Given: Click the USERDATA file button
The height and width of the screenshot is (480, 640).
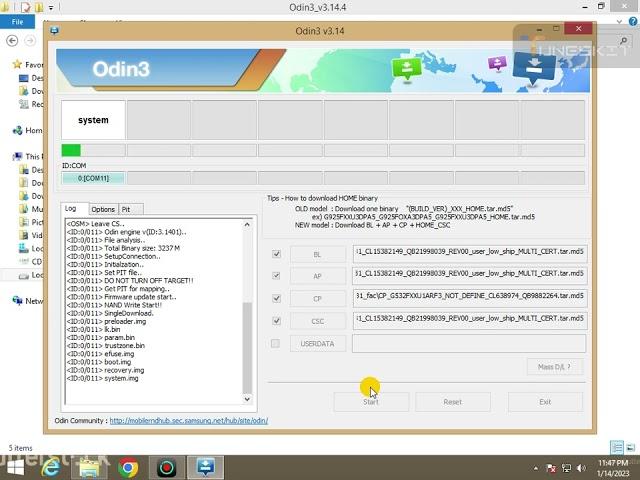Looking at the screenshot, I should (x=318, y=344).
